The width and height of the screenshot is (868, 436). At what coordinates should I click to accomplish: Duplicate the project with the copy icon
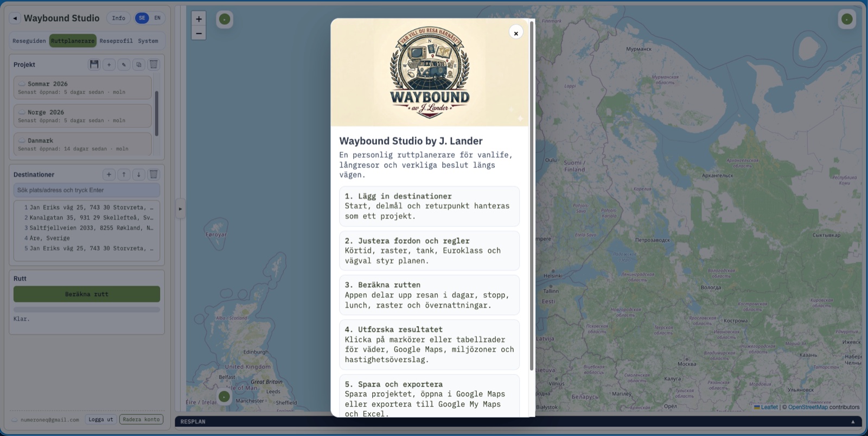pos(139,65)
